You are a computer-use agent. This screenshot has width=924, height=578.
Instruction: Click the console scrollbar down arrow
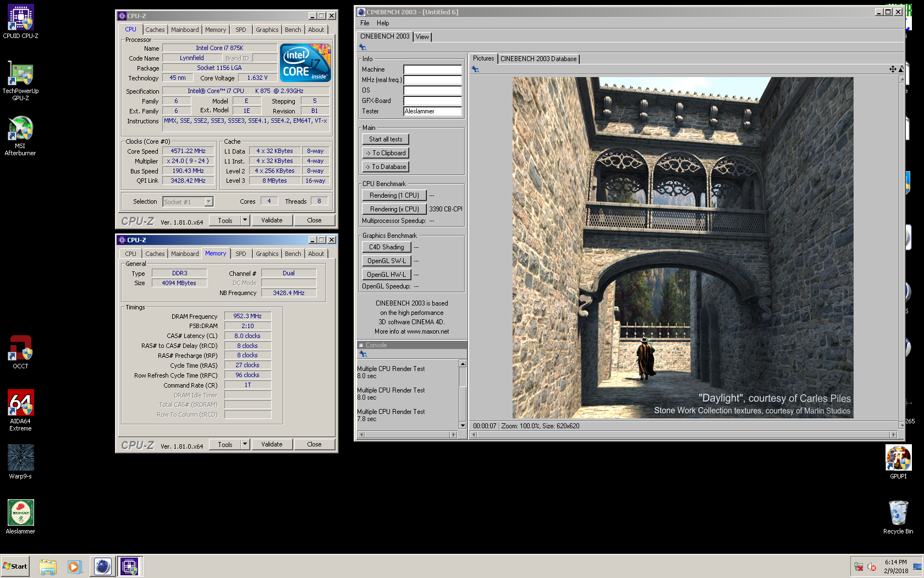pos(463,426)
